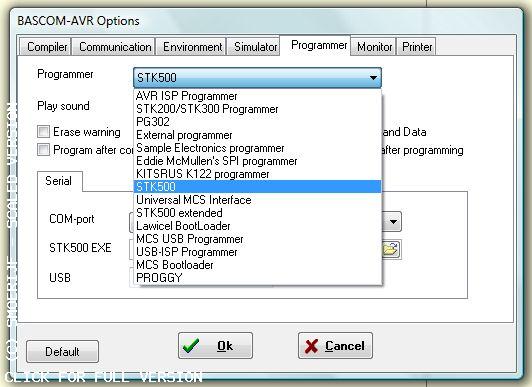Viewport: 532px width, 387px height.
Task: Choose AVR ISP Programmer from list
Action: 258,96
